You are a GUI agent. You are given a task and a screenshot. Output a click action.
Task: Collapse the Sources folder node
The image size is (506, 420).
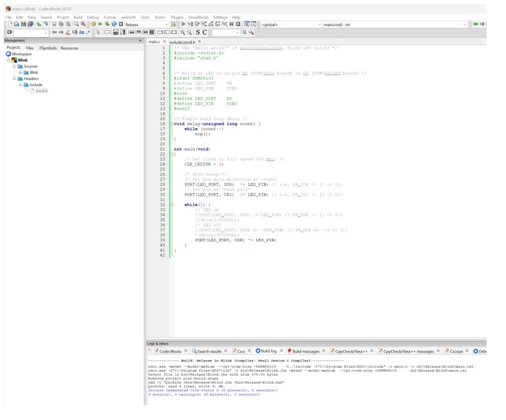click(14, 66)
